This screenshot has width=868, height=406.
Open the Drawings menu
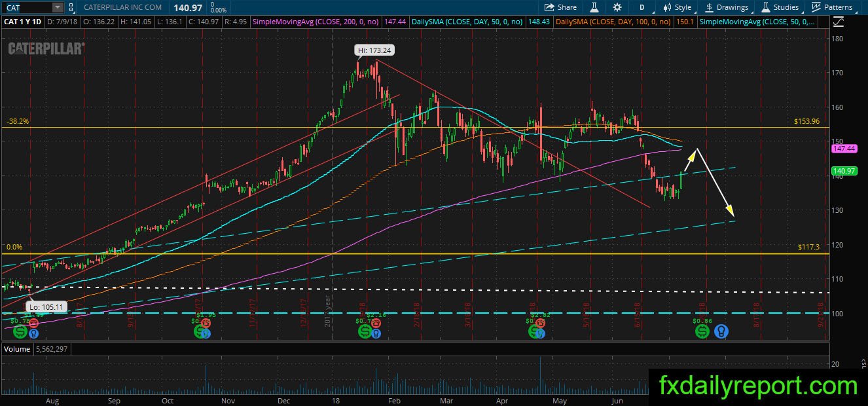click(x=727, y=7)
